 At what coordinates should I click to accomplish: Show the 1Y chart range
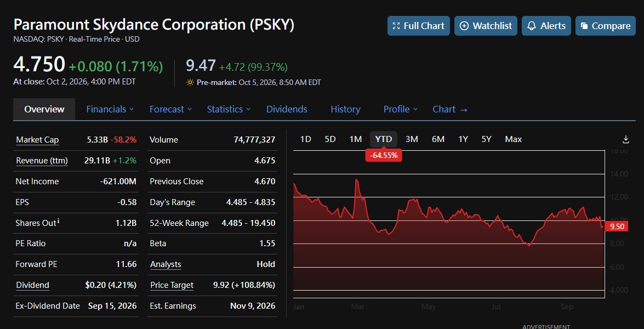click(x=463, y=139)
